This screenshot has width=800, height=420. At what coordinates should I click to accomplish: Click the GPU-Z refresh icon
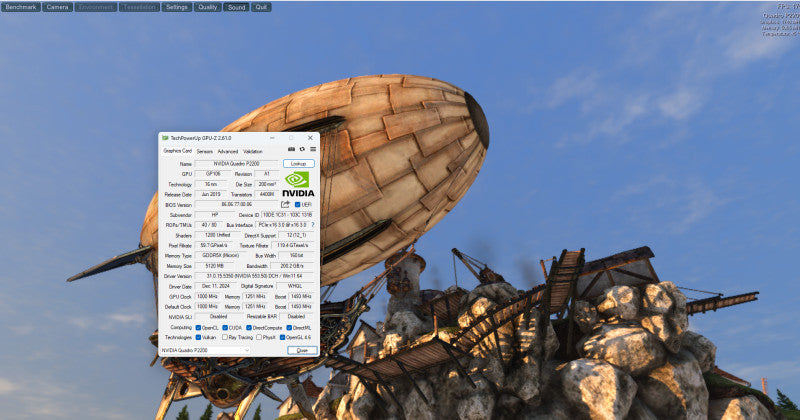click(302, 149)
